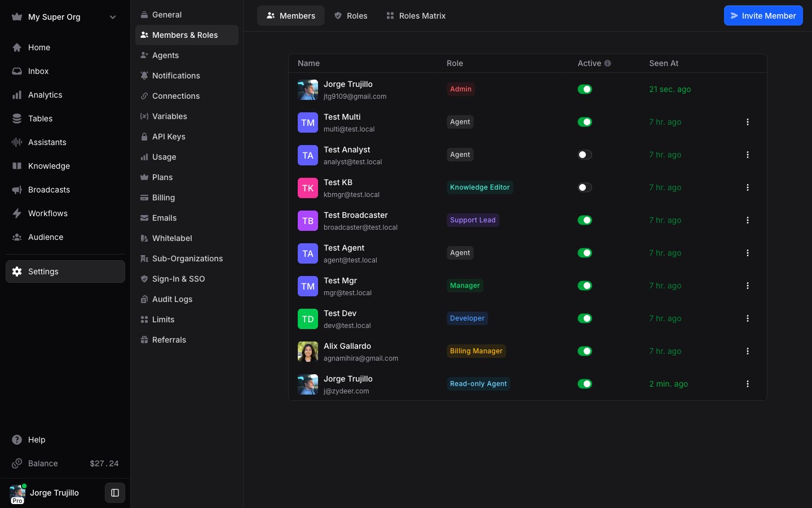Open the three-dot menu for Test KB
The image size is (812, 508).
tap(748, 187)
